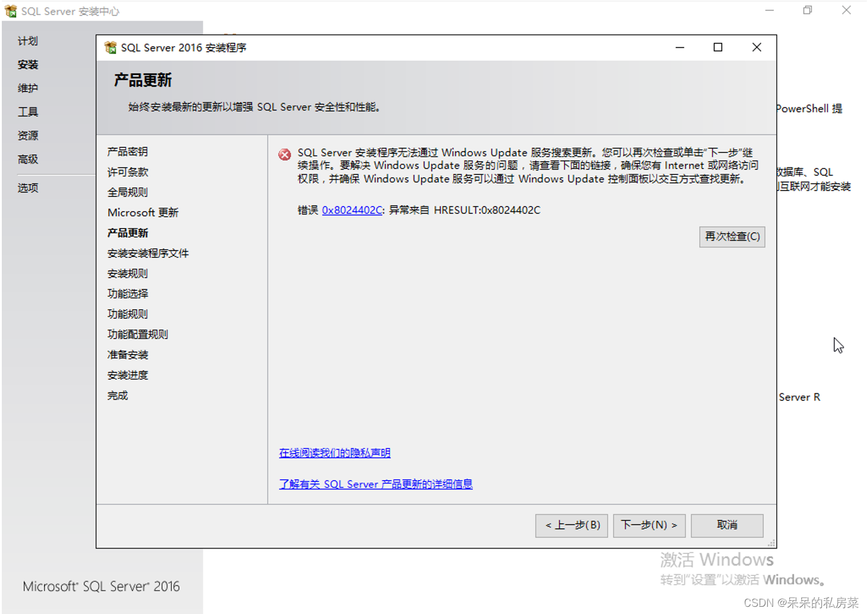Click the 完成 step
Image resolution: width=868 pixels, height=614 pixels.
point(118,396)
